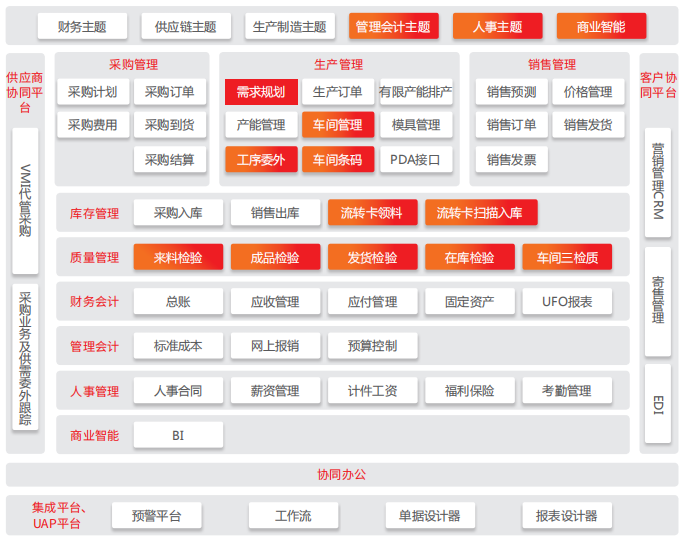The width and height of the screenshot is (687, 542).
Task: Open the UFO报表 module
Action: [x=567, y=302]
